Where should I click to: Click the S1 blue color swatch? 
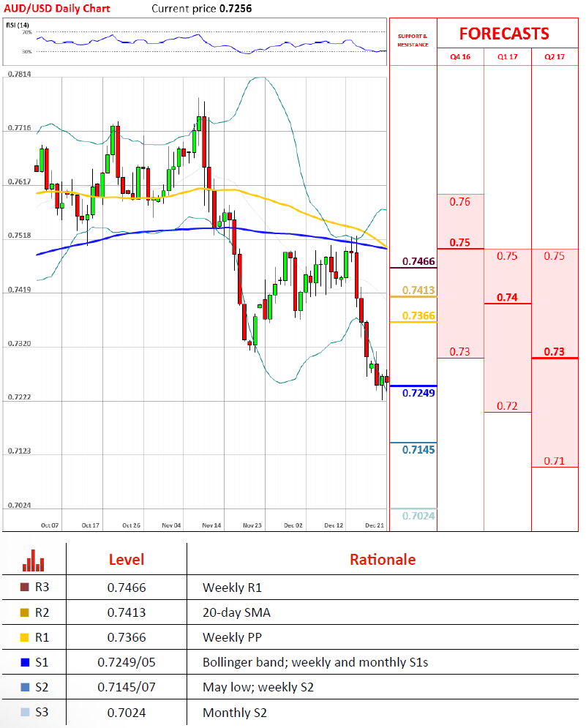pyautogui.click(x=25, y=662)
